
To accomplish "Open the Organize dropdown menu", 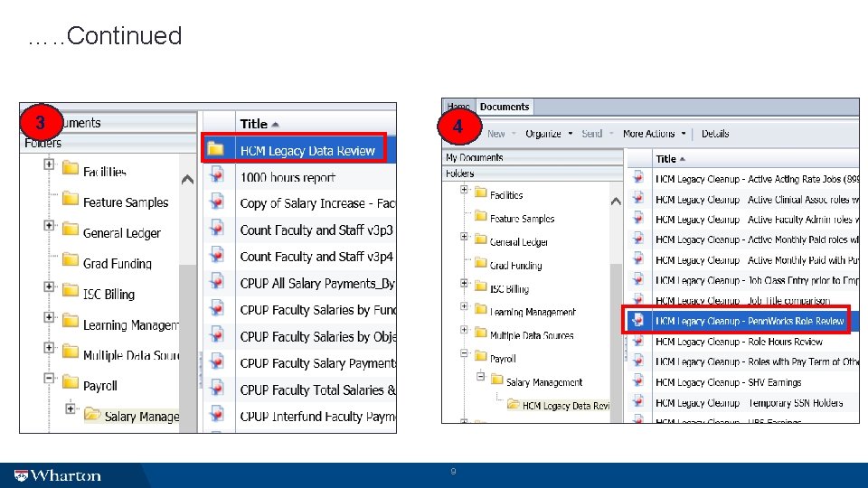I will point(549,134).
